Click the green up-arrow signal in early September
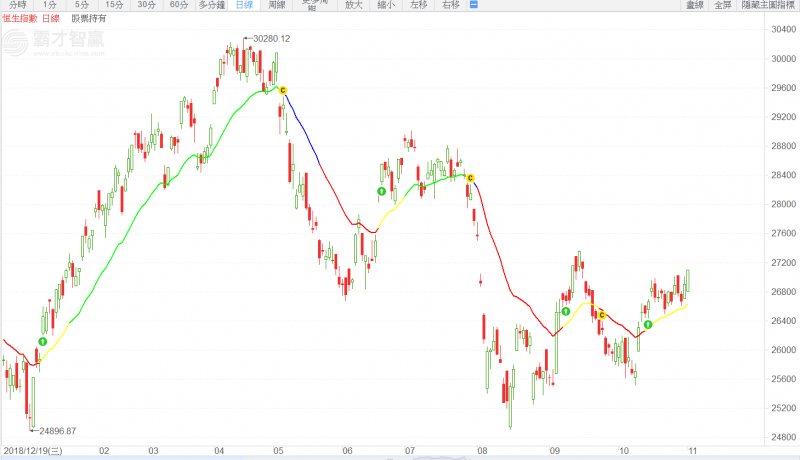Viewport: 800px width, 460px height. coord(566,312)
